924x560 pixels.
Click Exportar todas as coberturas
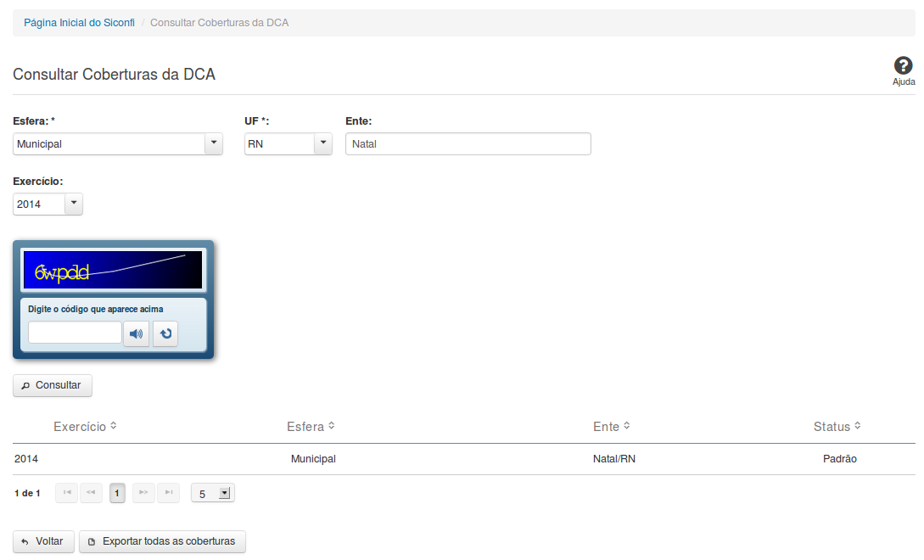coord(162,541)
